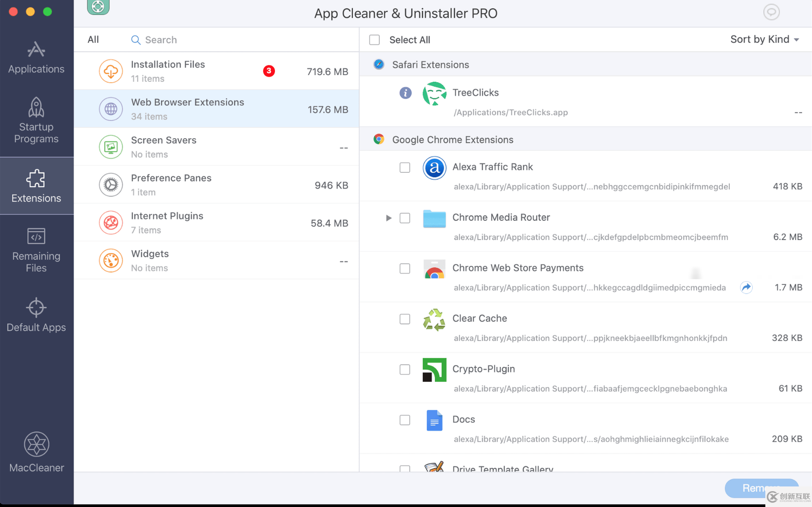Open MacCleaner from the sidebar
This screenshot has height=507, width=812.
pyautogui.click(x=36, y=452)
